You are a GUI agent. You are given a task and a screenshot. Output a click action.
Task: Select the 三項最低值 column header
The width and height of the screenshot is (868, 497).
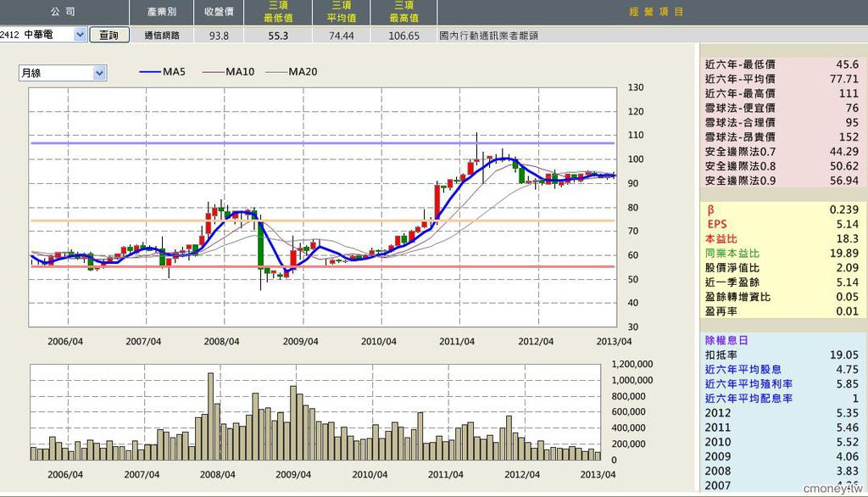[278, 12]
